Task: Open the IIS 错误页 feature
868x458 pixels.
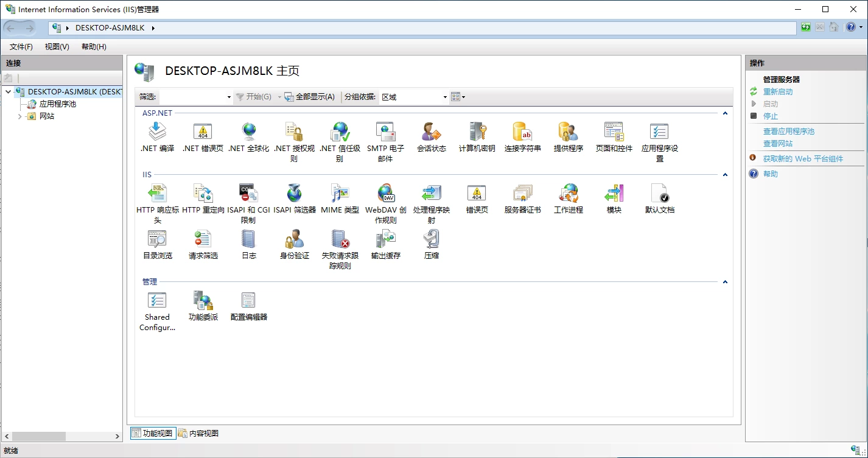Action: click(x=477, y=199)
